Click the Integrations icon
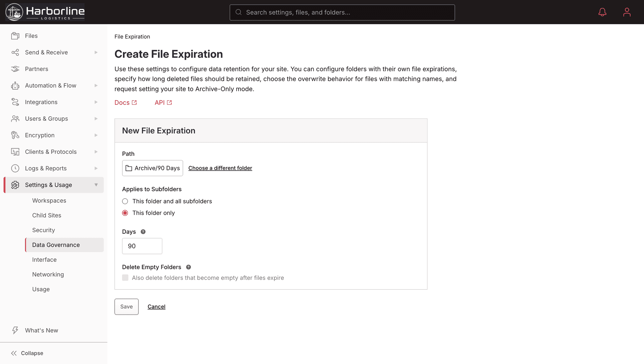 coord(15,102)
